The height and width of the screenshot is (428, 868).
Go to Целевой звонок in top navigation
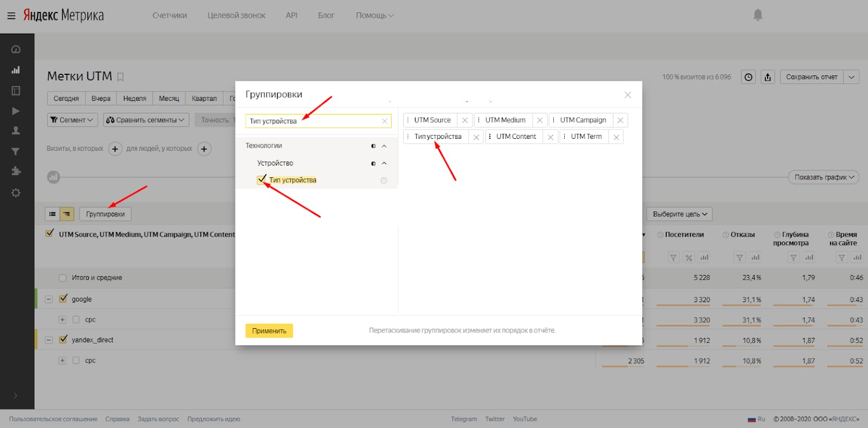237,15
